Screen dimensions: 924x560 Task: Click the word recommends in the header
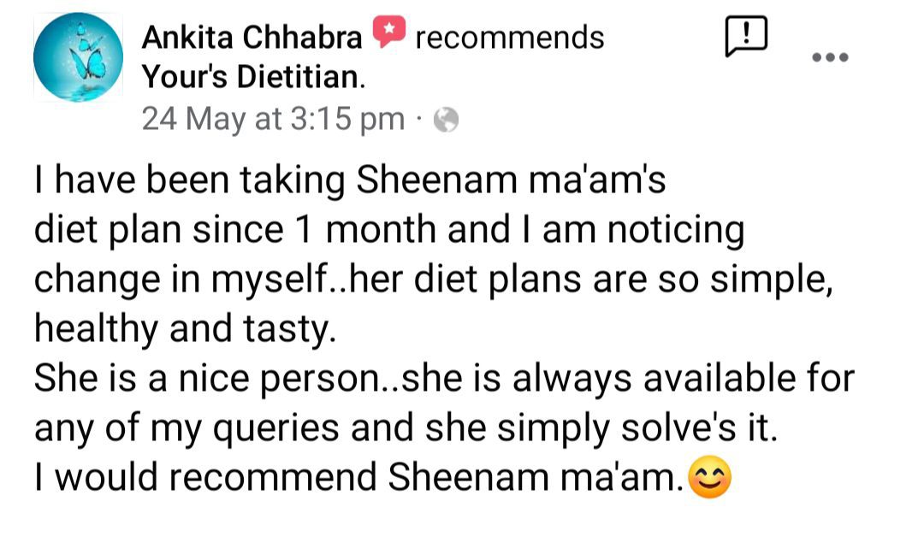pos(510,38)
